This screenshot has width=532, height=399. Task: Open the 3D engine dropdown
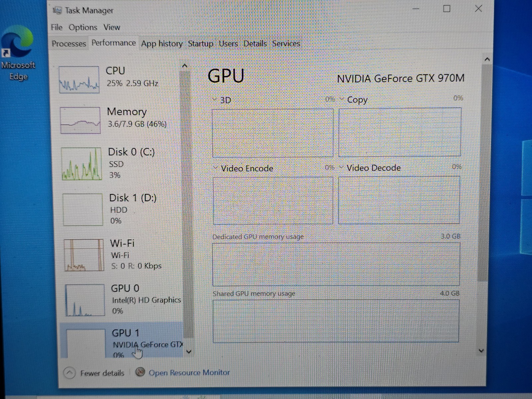click(x=215, y=99)
